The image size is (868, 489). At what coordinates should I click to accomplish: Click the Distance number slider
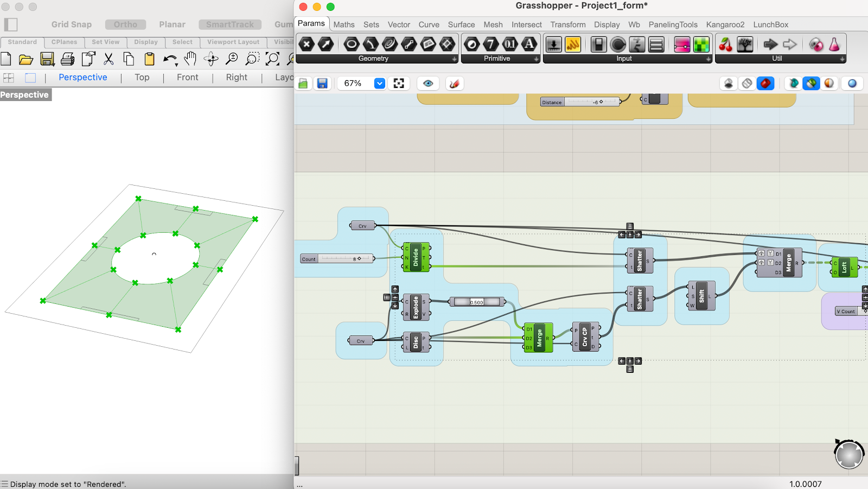coord(580,102)
